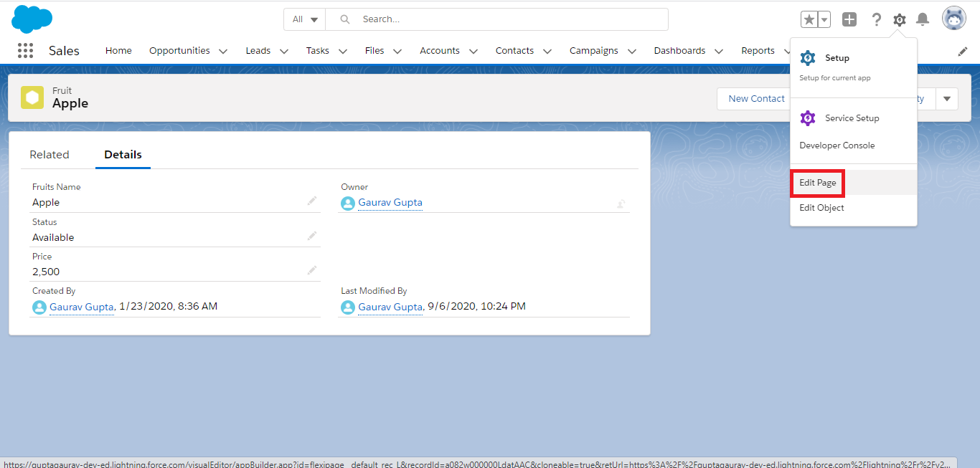
Task: Expand the Contacts tab chevron
Action: tap(547, 51)
